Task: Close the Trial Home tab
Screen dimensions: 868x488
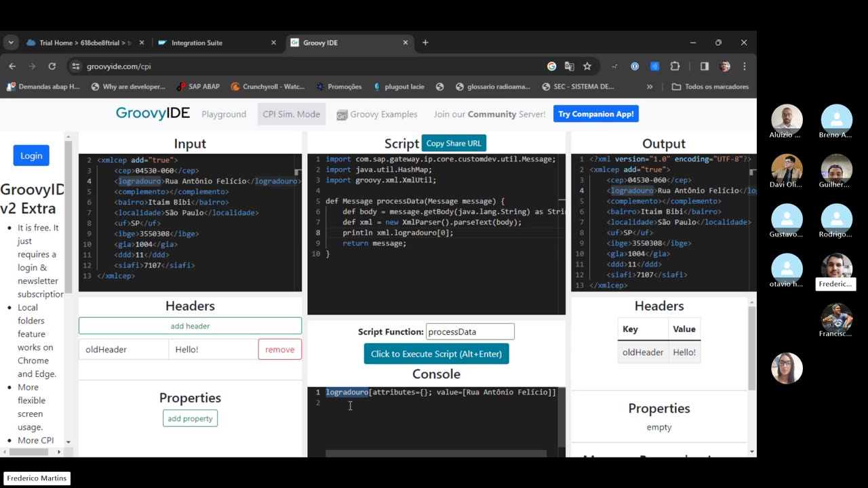Action: coord(142,43)
